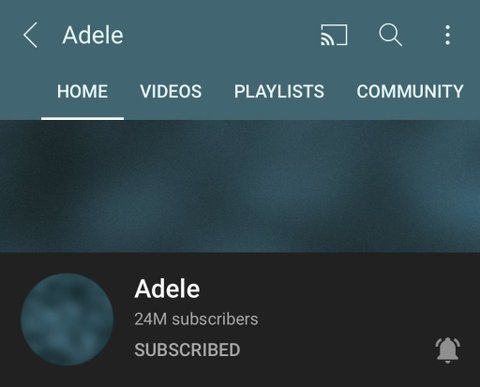Image resolution: width=480 pixels, height=387 pixels.
Task: Switch to the VIDEOS tab
Action: click(171, 91)
